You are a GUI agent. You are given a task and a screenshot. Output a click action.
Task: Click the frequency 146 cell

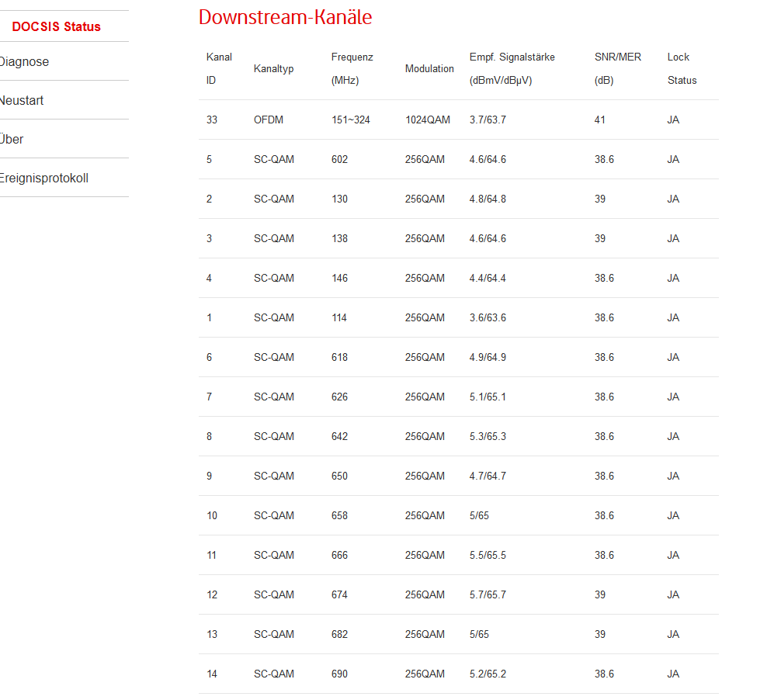339,279
